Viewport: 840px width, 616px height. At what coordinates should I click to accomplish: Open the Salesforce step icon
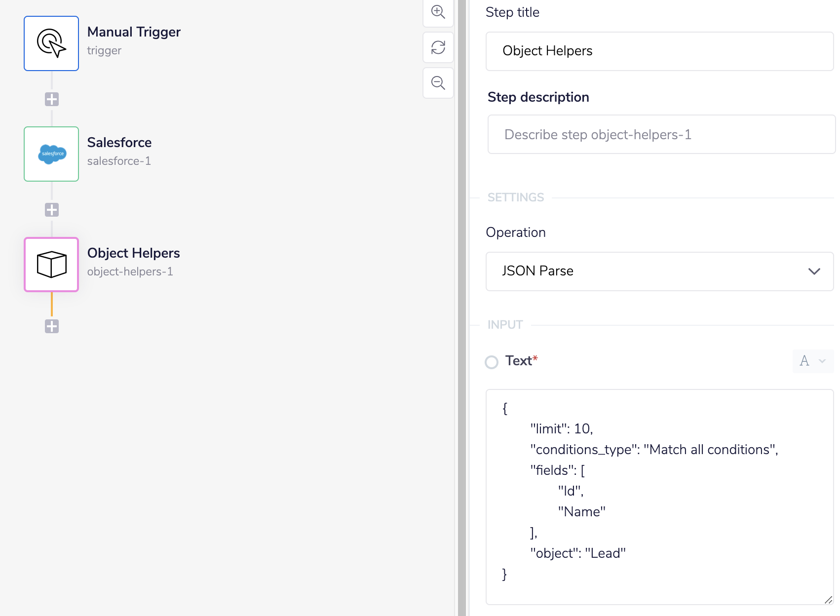coord(51,154)
